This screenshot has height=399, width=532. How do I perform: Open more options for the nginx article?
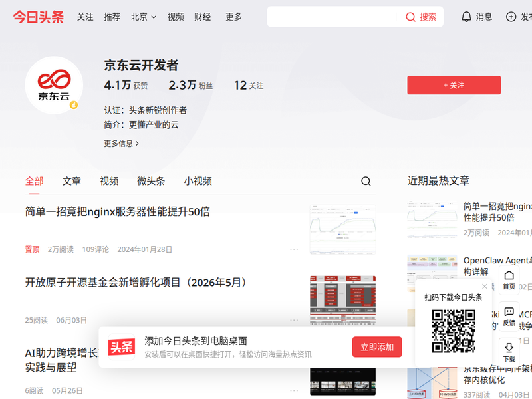click(x=294, y=249)
